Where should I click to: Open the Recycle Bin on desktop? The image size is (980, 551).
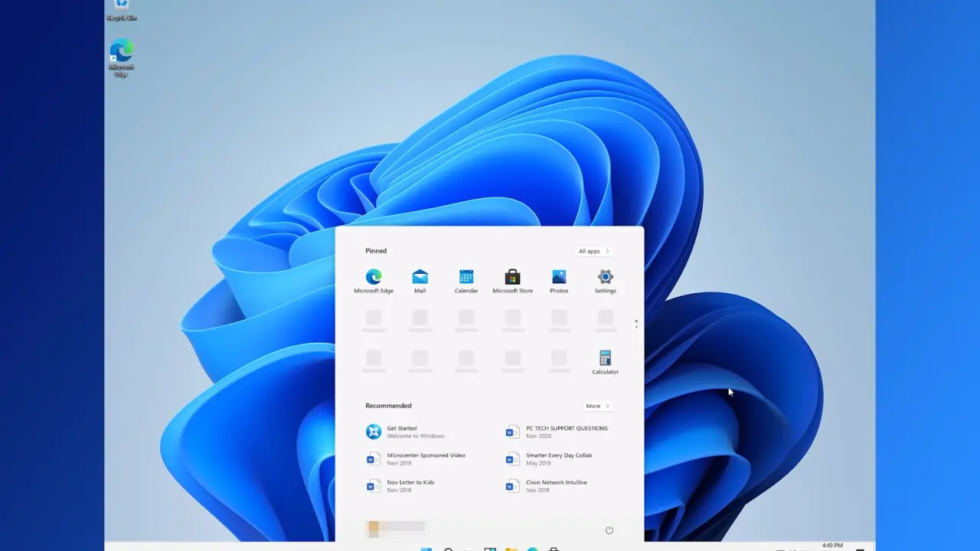click(121, 8)
